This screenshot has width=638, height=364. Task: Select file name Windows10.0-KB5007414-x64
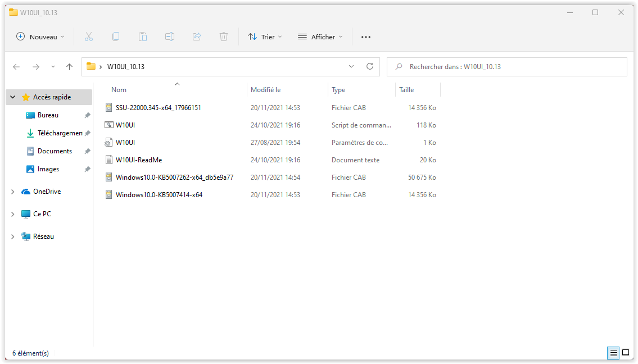click(159, 195)
